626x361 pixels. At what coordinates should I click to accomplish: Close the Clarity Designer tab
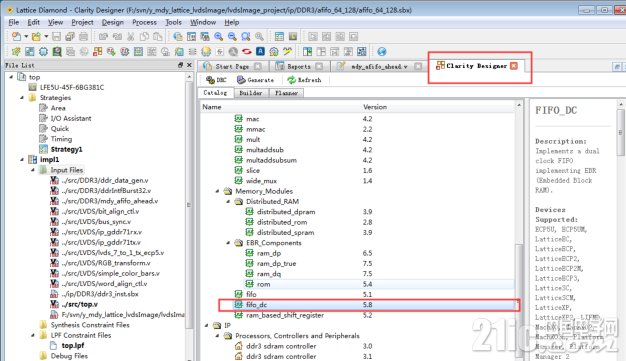[x=514, y=66]
